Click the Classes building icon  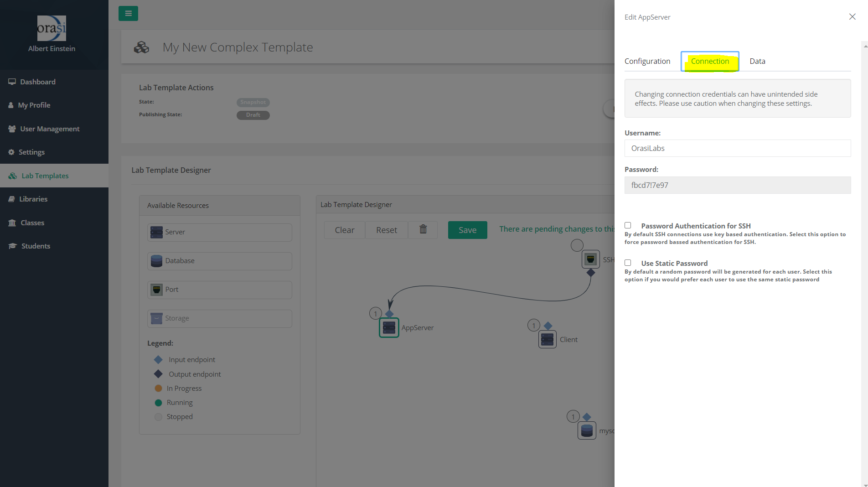[x=12, y=223]
